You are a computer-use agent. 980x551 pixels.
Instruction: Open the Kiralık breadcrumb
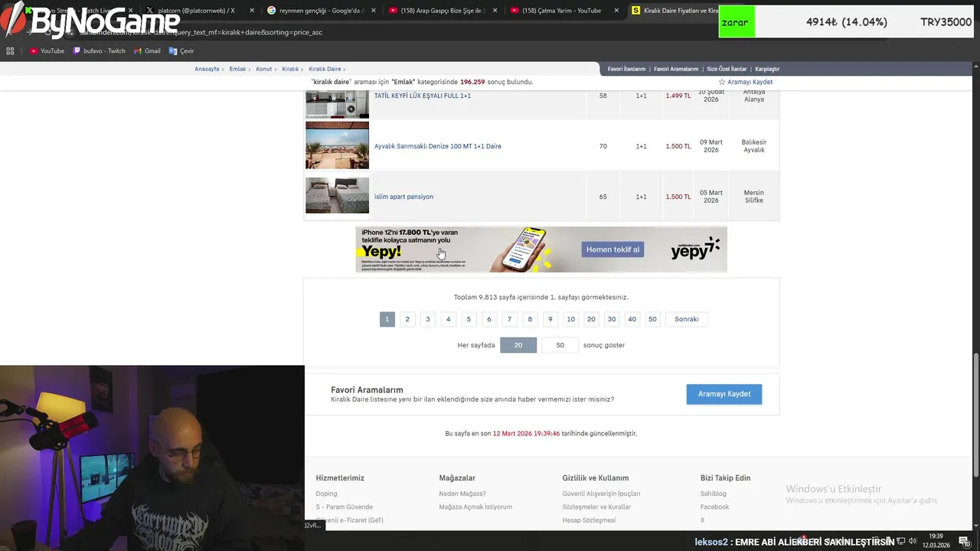click(x=290, y=69)
